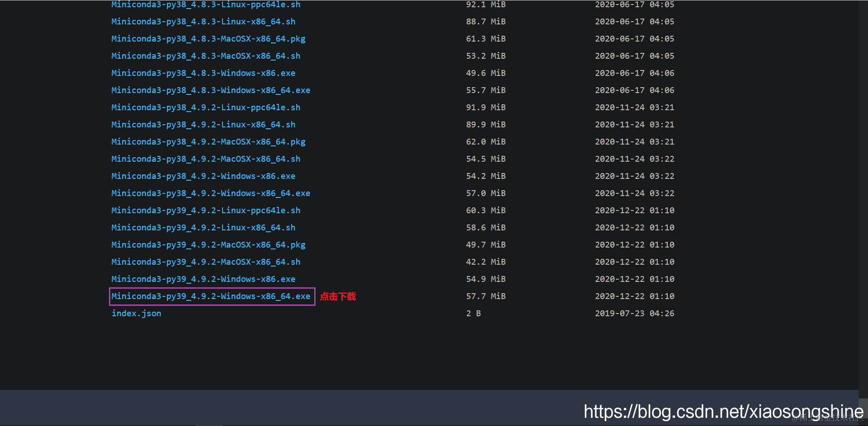The height and width of the screenshot is (426, 868).
Task: Select Miniconda3-py38_4.9.2-Linux-ppc64le.sh link
Action: [206, 108]
